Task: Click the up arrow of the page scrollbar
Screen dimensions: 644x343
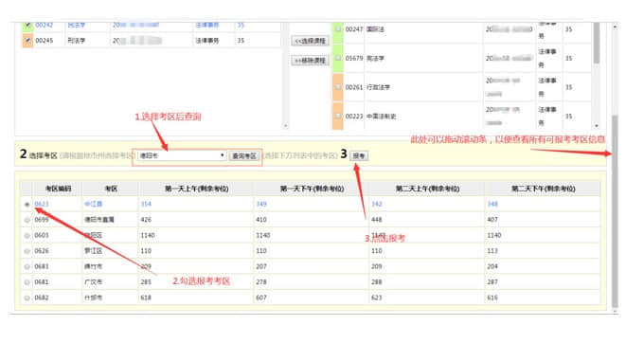Action: pos(615,27)
